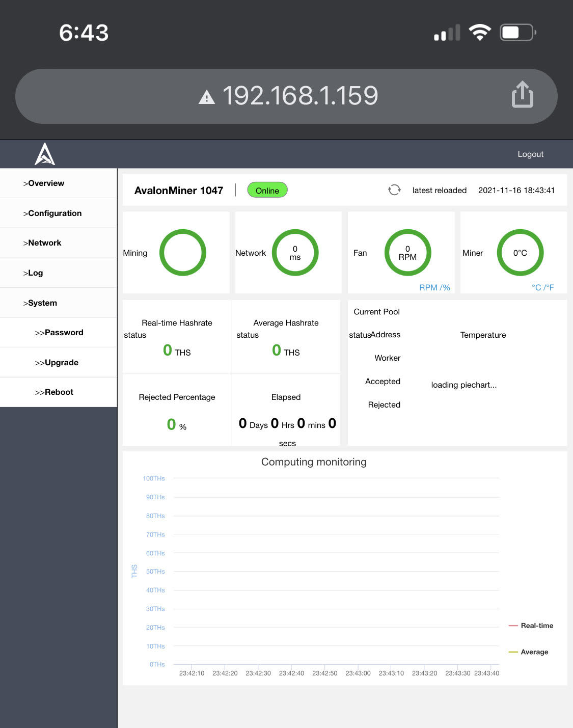Tap the share icon in address bar
This screenshot has height=728, width=573.
(x=522, y=95)
